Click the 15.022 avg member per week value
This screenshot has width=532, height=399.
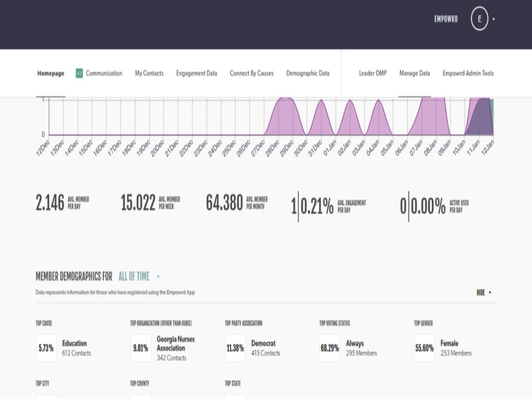coord(138,203)
